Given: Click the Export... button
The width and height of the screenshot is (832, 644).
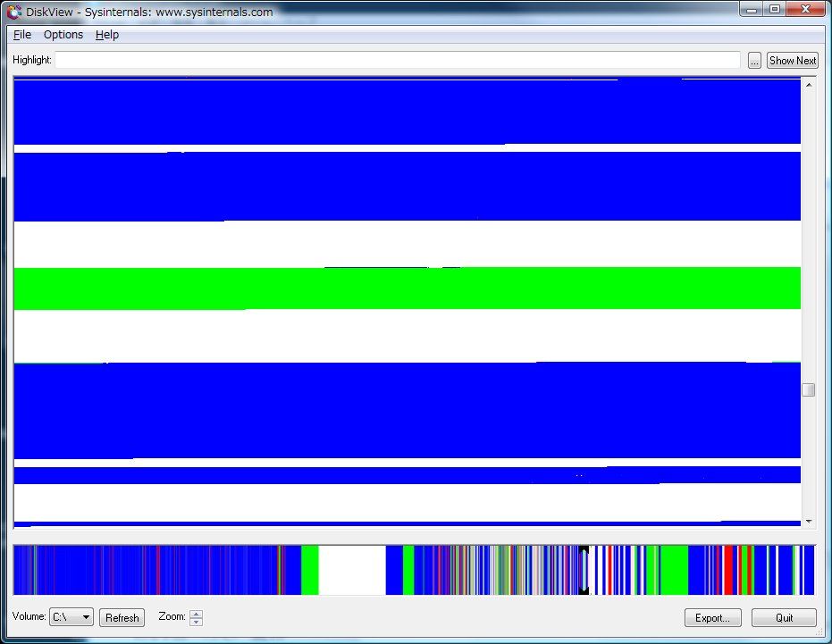Looking at the screenshot, I should (712, 617).
